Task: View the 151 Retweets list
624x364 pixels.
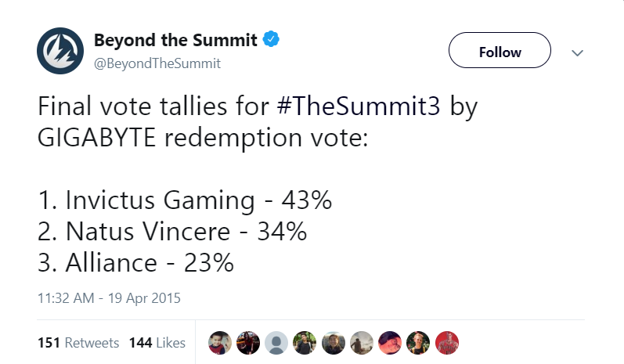Action: (x=78, y=343)
